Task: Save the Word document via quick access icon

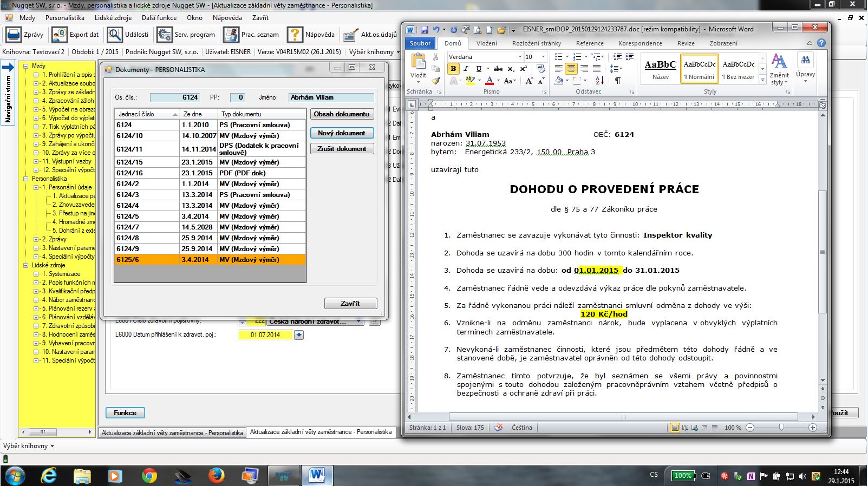Action: click(424, 30)
